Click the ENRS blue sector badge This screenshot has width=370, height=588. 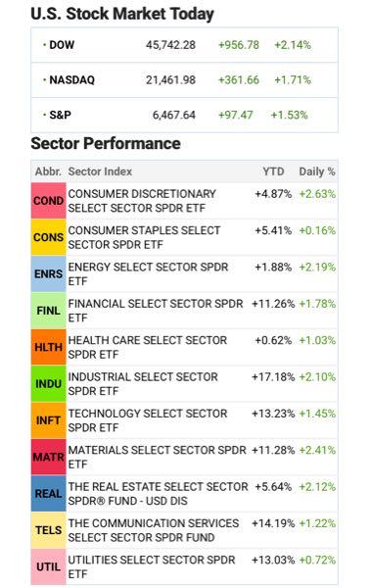(49, 273)
